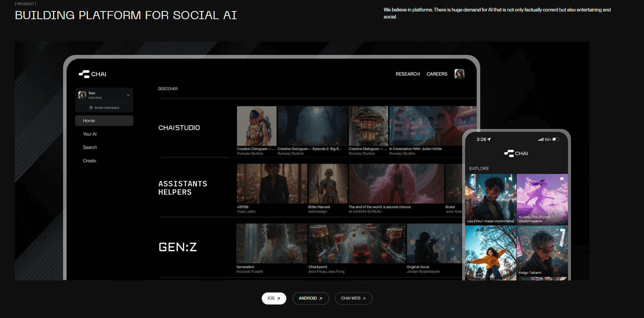Click the phone signal strength icon
Image resolution: width=644 pixels, height=318 pixels.
coord(541,139)
